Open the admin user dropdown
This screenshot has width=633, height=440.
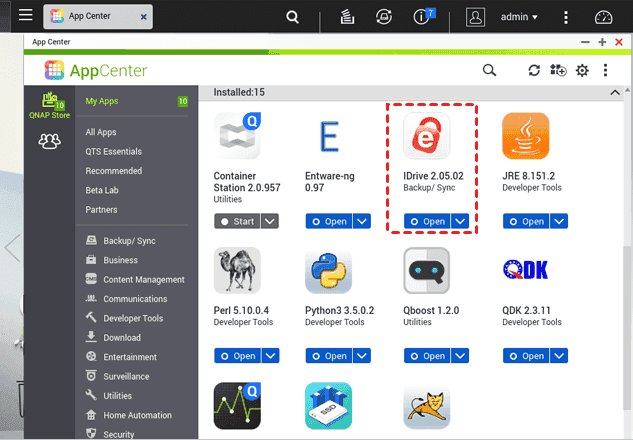(519, 17)
